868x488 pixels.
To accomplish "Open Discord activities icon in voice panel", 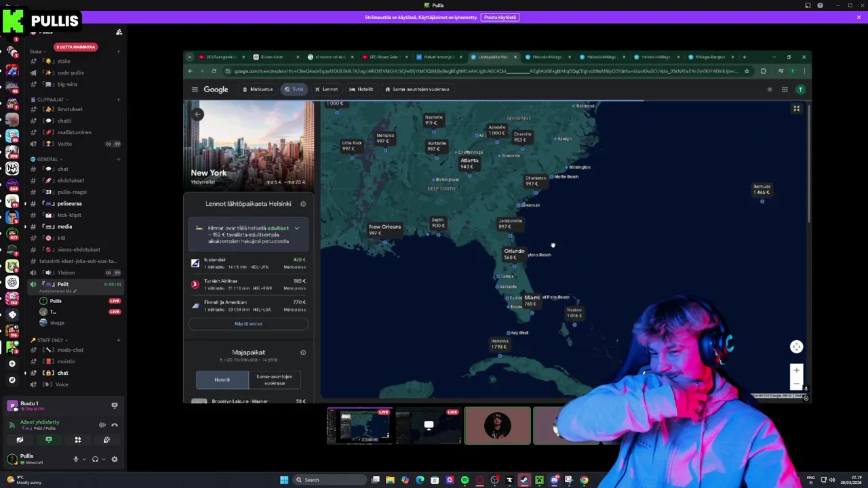I will 78,440.
